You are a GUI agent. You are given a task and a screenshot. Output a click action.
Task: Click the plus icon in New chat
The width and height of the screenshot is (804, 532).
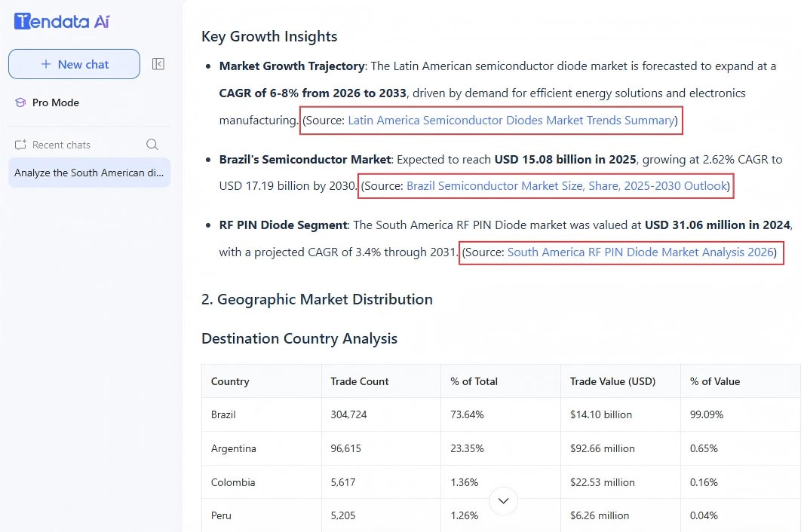point(46,64)
